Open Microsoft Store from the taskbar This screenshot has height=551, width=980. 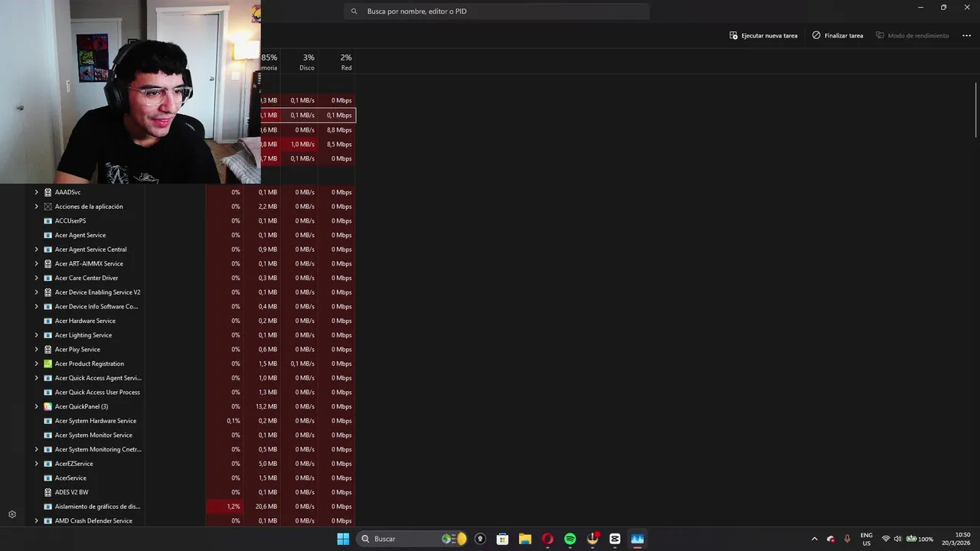pos(502,539)
